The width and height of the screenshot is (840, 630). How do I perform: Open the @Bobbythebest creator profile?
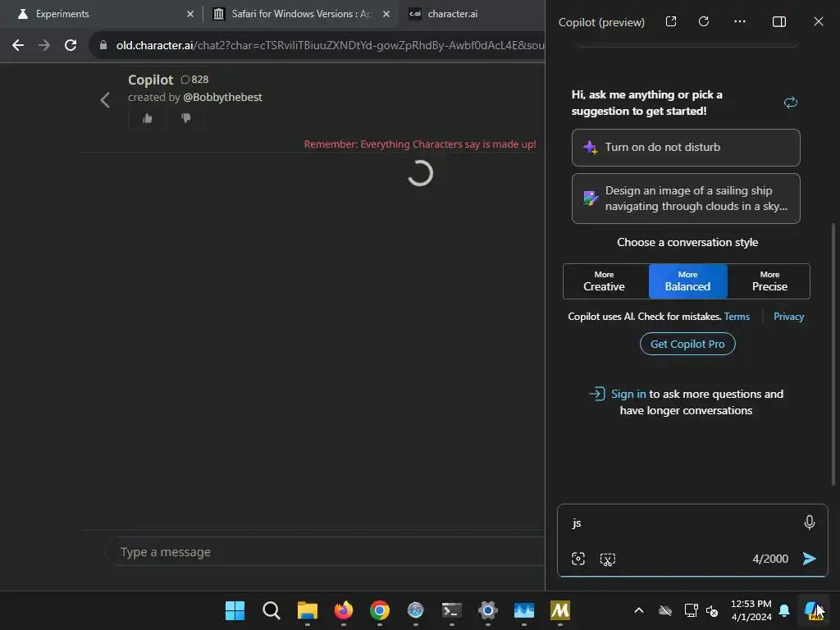click(x=222, y=97)
